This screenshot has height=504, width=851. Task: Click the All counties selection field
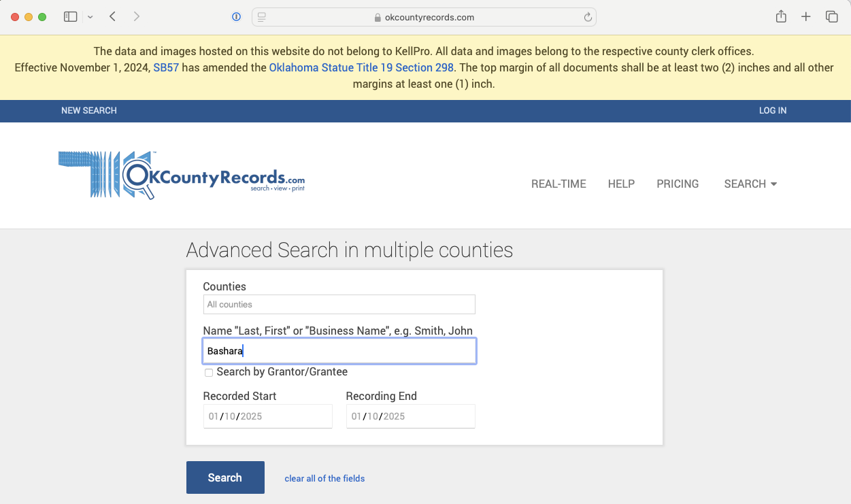click(x=339, y=304)
